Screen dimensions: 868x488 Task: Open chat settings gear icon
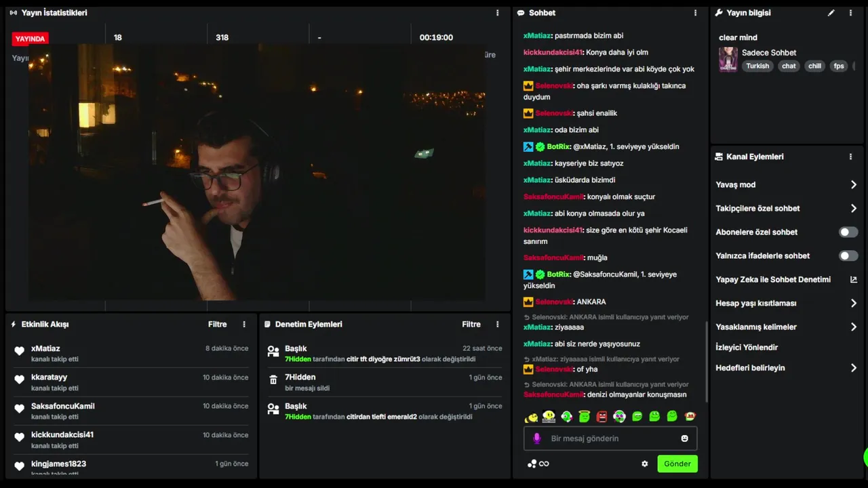coord(645,464)
